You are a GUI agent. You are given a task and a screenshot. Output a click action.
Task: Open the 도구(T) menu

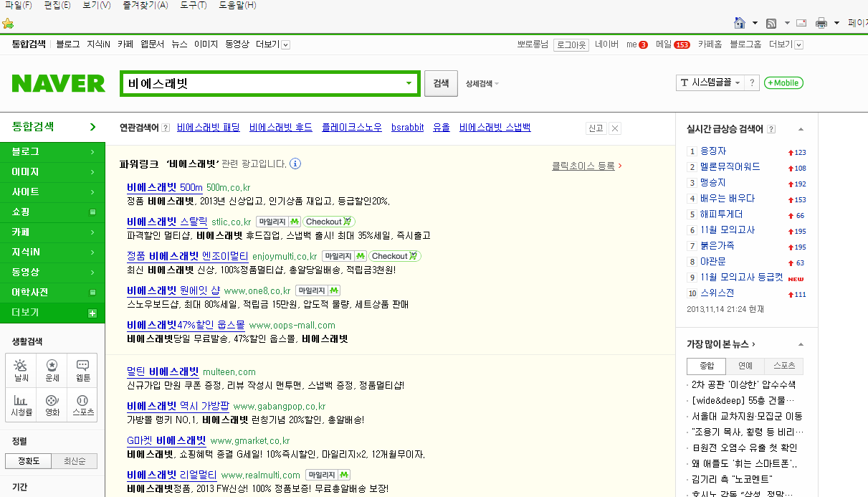pyautogui.click(x=193, y=6)
